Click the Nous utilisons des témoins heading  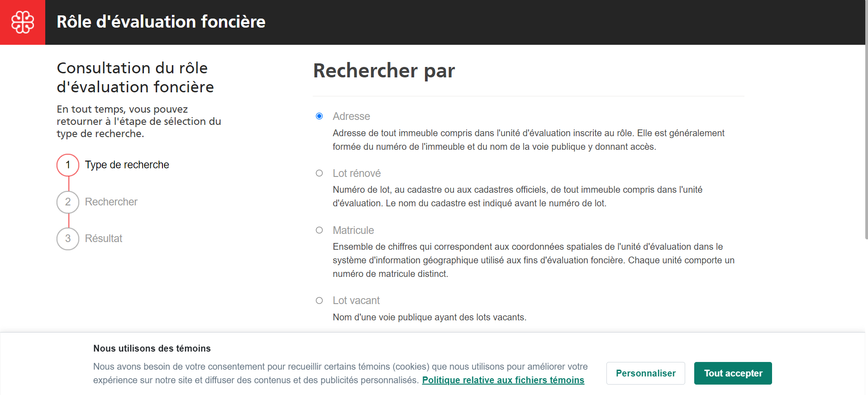152,348
